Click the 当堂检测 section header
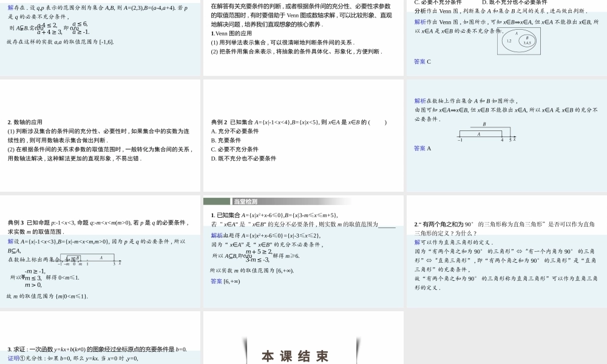 pyautogui.click(x=245, y=201)
